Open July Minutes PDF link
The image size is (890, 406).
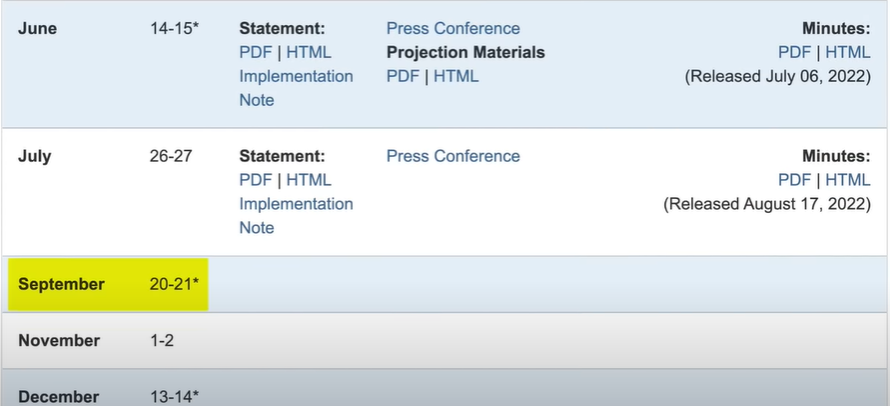point(794,180)
